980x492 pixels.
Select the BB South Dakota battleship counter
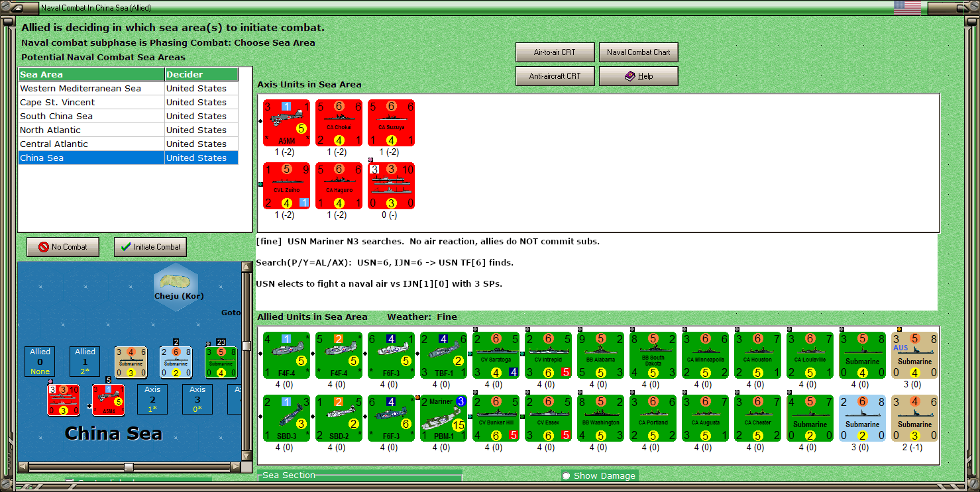[653, 355]
